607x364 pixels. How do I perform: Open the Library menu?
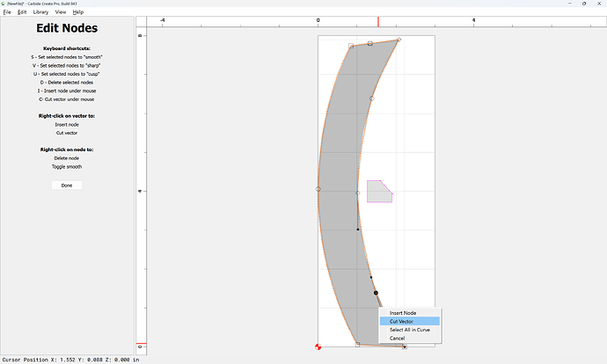[40, 12]
